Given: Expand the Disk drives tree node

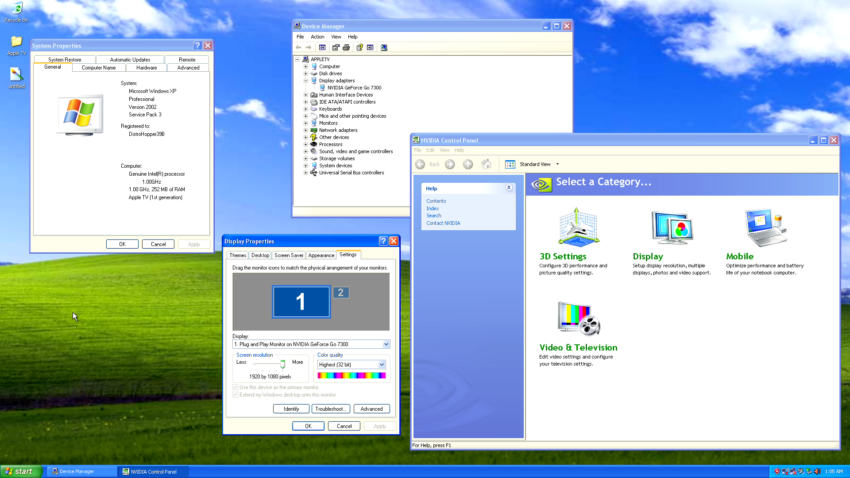Looking at the screenshot, I should (306, 74).
